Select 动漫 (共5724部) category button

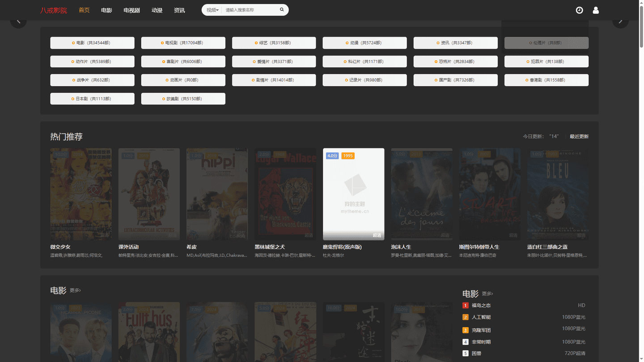click(364, 43)
